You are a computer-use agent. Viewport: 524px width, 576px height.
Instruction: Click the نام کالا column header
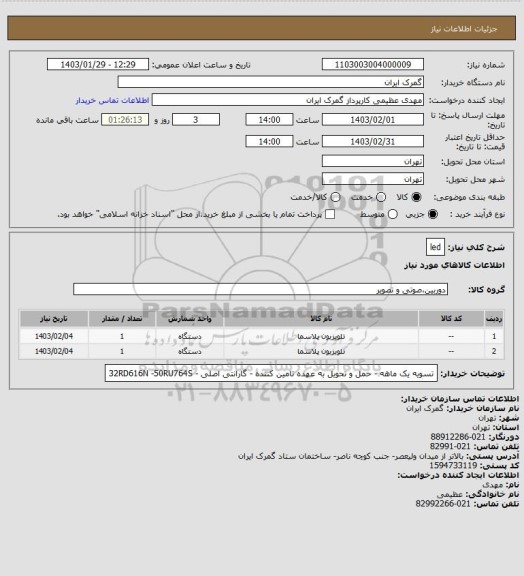pos(321,319)
